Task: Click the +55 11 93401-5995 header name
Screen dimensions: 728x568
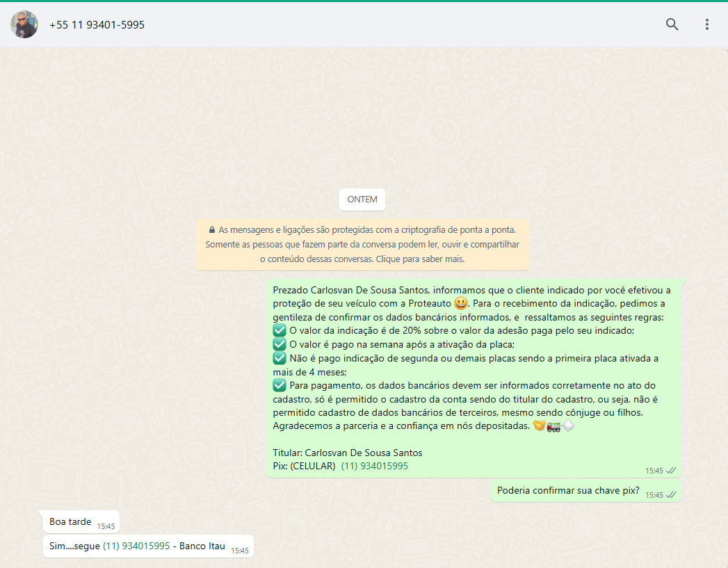Action: [x=97, y=25]
